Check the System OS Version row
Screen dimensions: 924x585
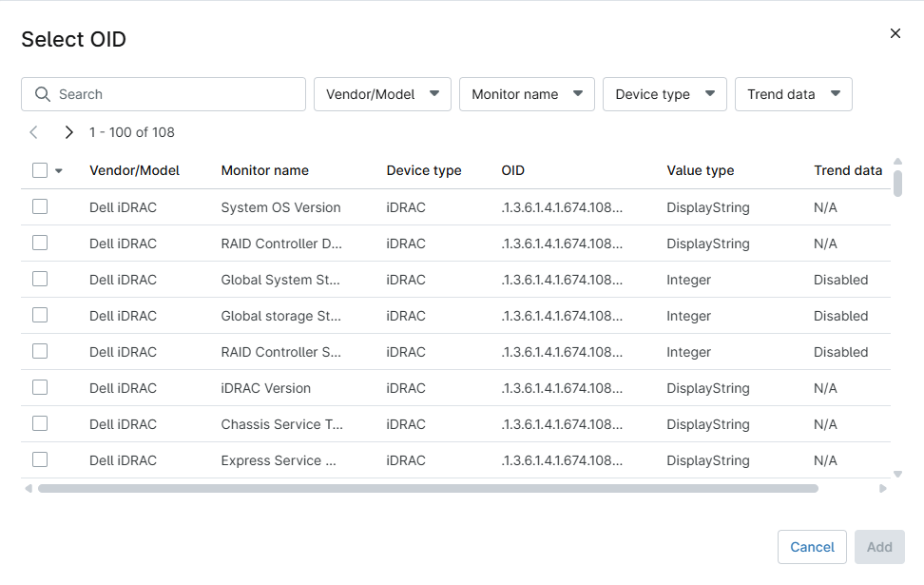point(40,207)
